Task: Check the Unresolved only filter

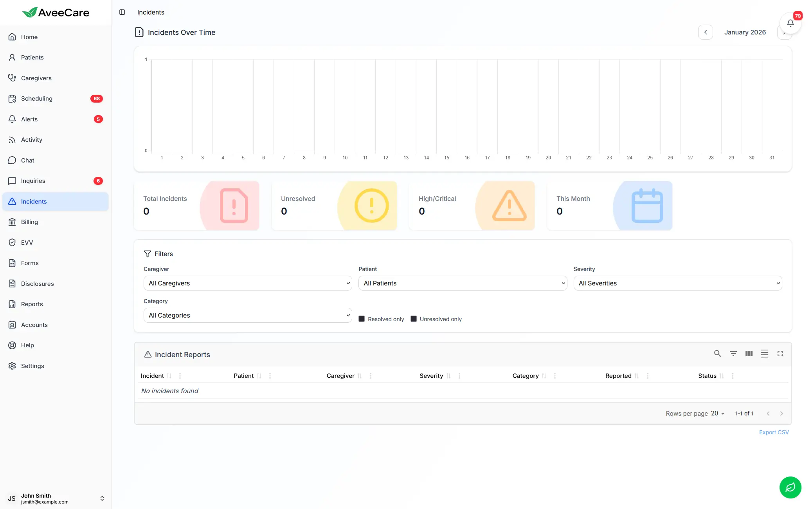Action: [413, 319]
